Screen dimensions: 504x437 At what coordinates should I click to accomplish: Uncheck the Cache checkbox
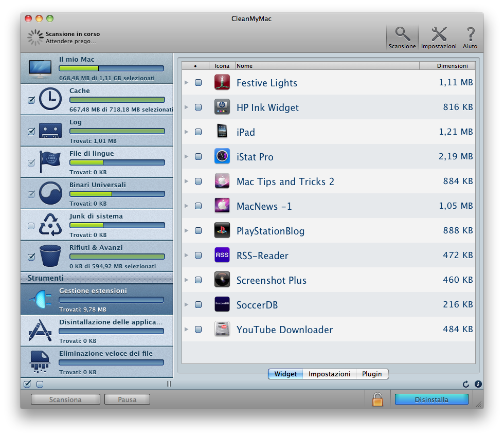tap(31, 100)
